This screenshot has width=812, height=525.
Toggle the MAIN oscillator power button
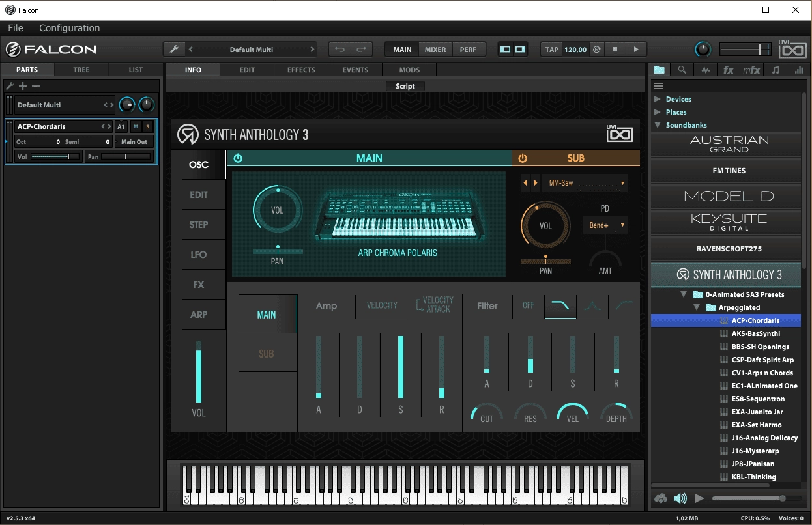(238, 158)
